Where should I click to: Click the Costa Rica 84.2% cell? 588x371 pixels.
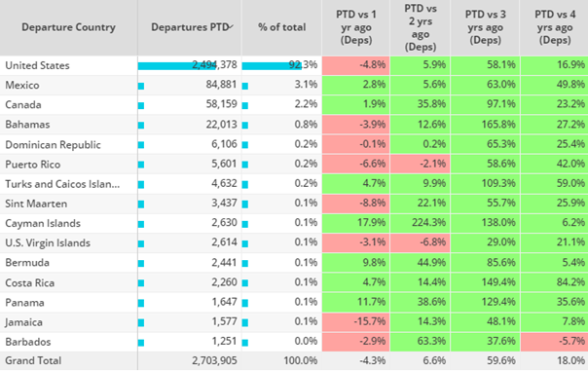(554, 282)
